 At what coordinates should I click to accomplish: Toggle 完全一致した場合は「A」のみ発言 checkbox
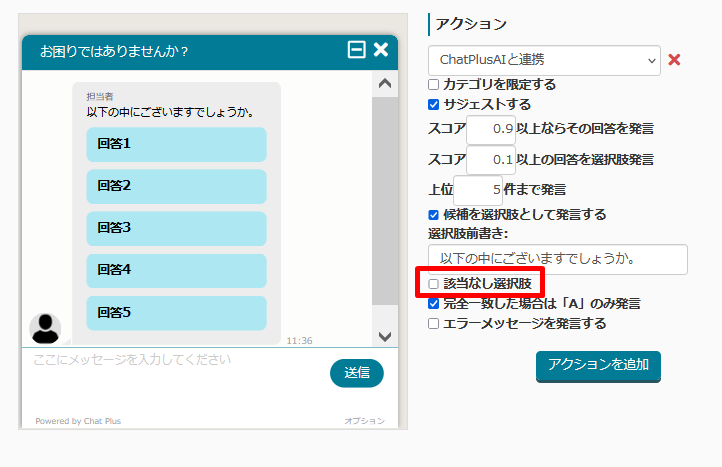coord(434,303)
